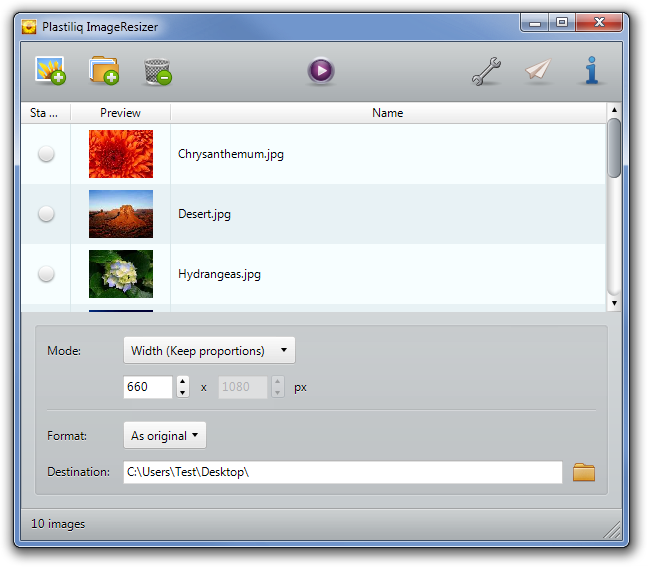648x567 pixels.
Task: Select the Hydrangeas preview thumbnail
Action: 121,274
